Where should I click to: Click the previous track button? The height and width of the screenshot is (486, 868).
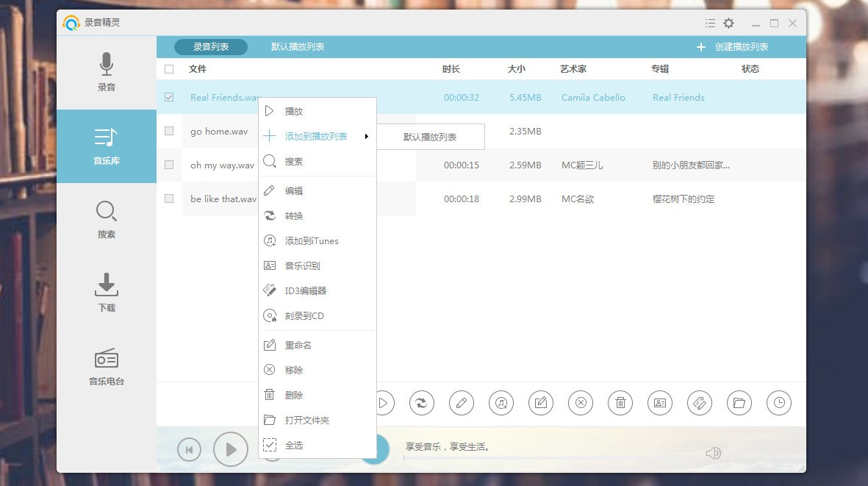pyautogui.click(x=190, y=449)
